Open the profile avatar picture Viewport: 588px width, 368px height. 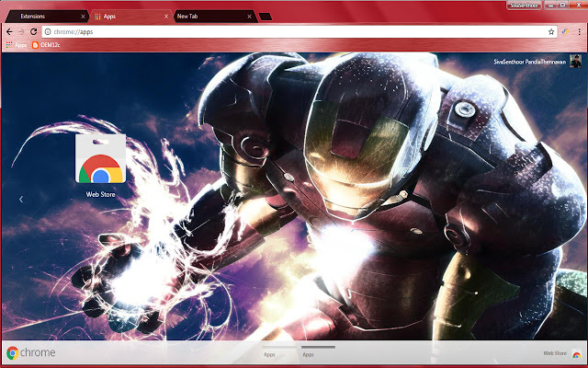point(575,62)
